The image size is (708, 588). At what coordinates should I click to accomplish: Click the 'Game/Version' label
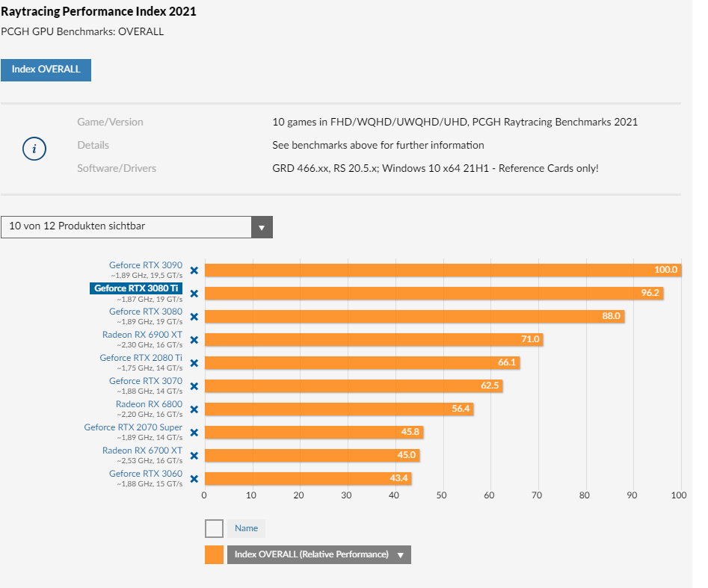[110, 122]
